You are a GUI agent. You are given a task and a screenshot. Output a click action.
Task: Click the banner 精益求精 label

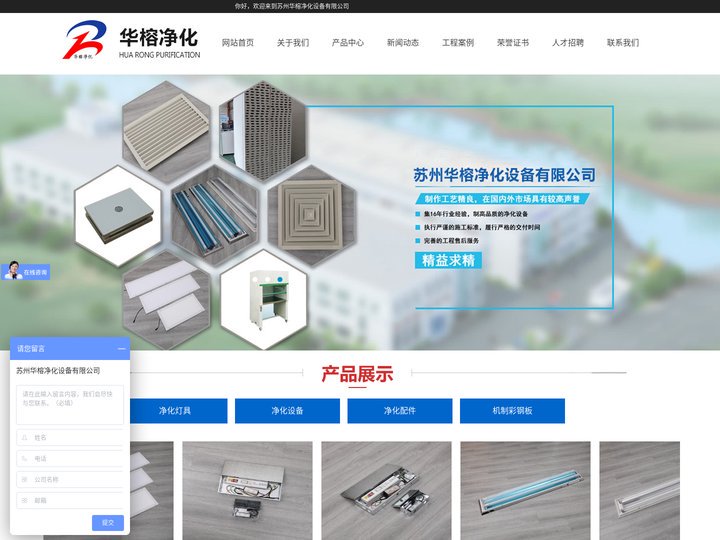[x=448, y=260]
